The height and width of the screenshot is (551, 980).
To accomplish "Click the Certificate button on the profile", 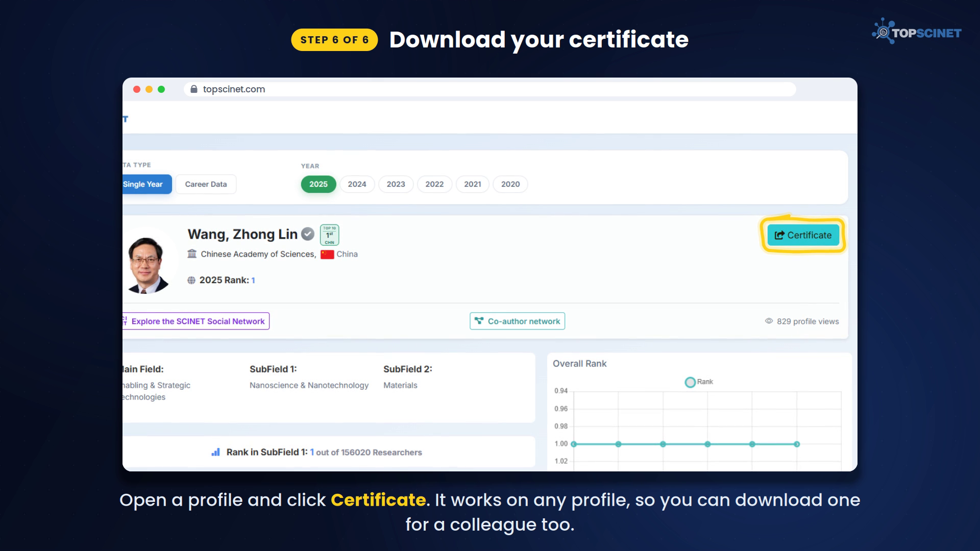I will [x=803, y=235].
